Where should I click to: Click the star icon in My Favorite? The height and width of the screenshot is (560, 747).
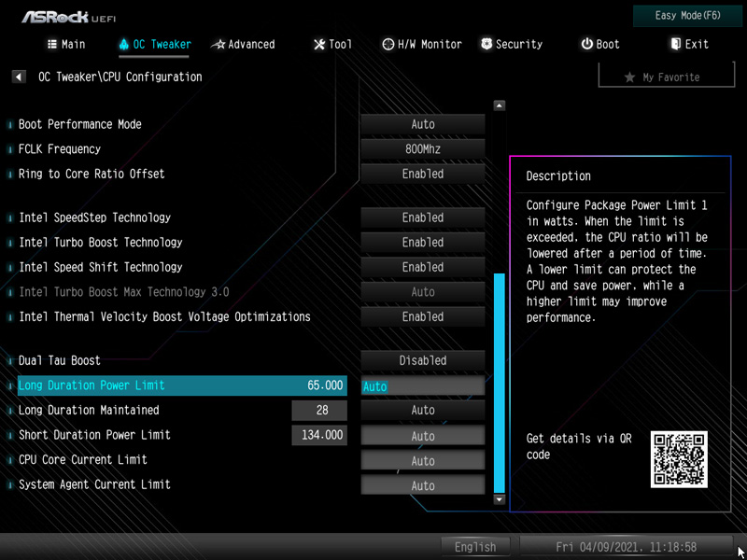(629, 77)
